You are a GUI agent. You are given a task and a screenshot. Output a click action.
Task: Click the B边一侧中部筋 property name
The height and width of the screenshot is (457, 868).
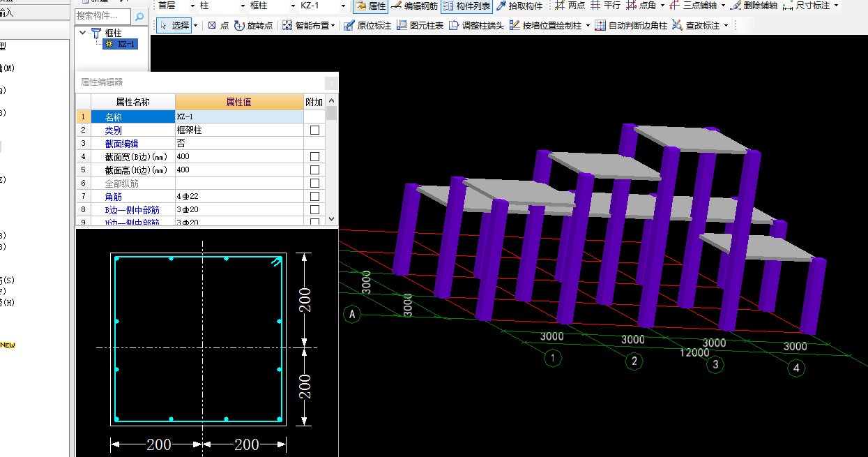coord(132,209)
